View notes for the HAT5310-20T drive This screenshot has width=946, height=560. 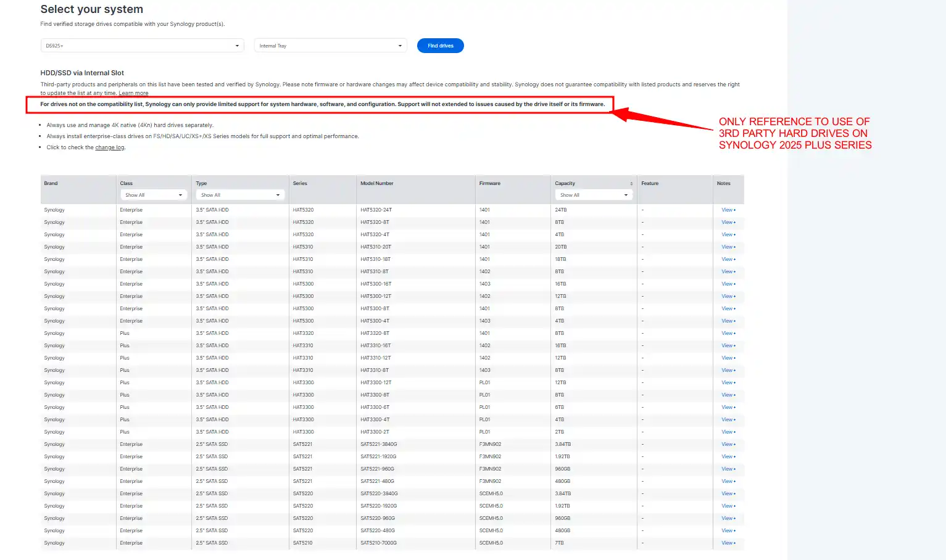(x=728, y=247)
